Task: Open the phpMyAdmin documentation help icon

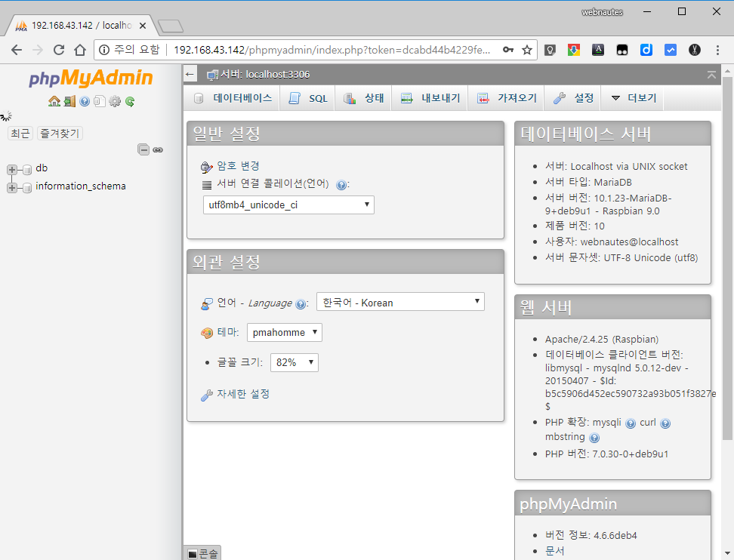Action: pyautogui.click(x=85, y=101)
